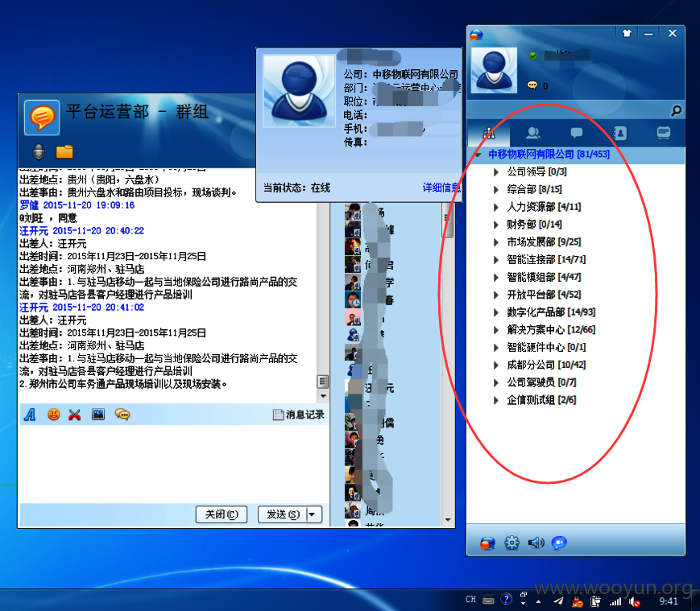Click the CH language indicator in taskbar
This screenshot has height=611, width=700.
pyautogui.click(x=470, y=600)
